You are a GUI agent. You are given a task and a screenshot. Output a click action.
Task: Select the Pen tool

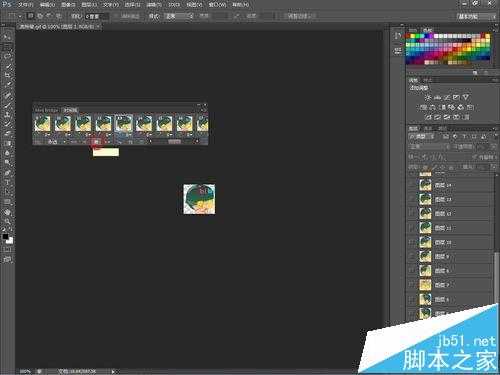tap(7, 173)
